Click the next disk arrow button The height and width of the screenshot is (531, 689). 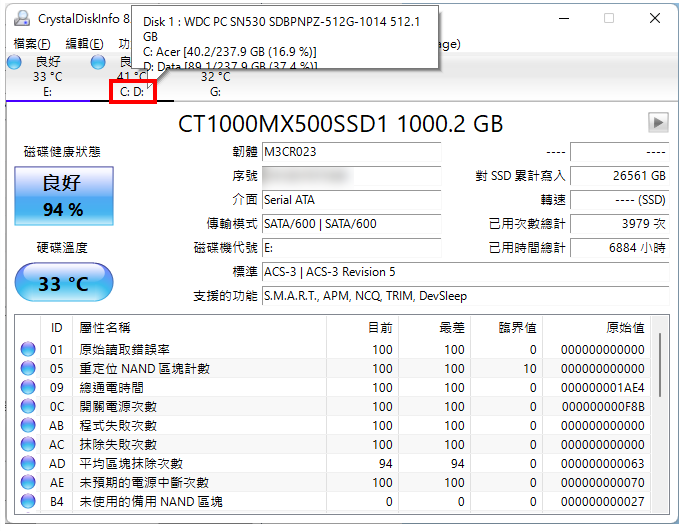click(x=658, y=123)
